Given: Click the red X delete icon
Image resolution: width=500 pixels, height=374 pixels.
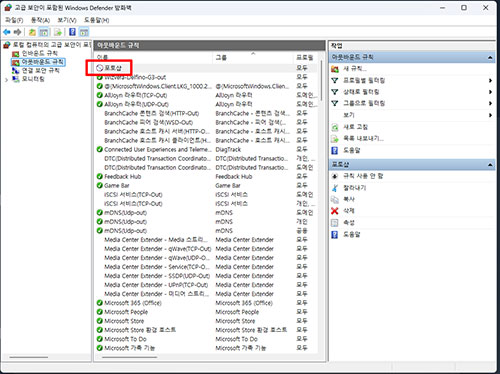Looking at the screenshot, I should pos(335,211).
